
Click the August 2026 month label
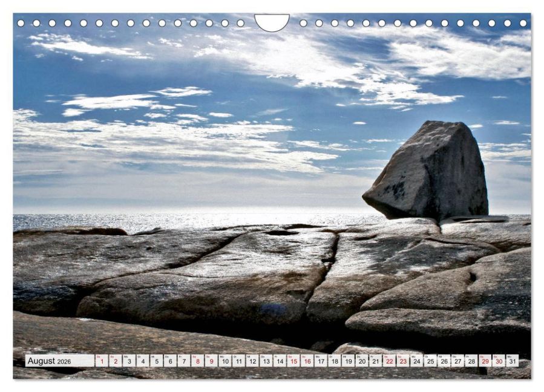[49, 361]
